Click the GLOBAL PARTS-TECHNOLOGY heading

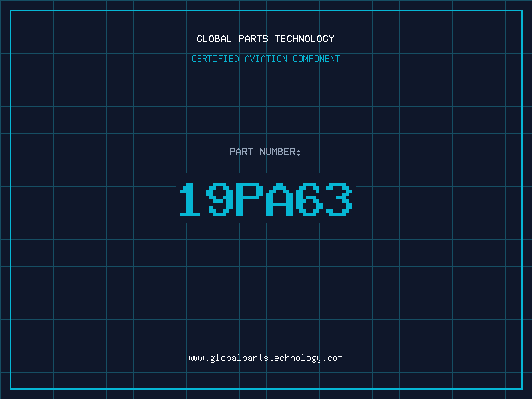pyautogui.click(x=265, y=39)
